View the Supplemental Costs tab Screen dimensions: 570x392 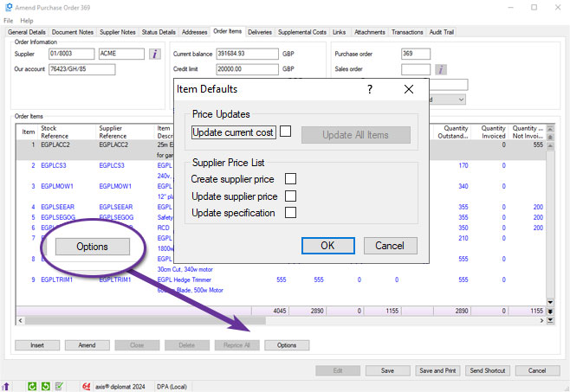302,32
